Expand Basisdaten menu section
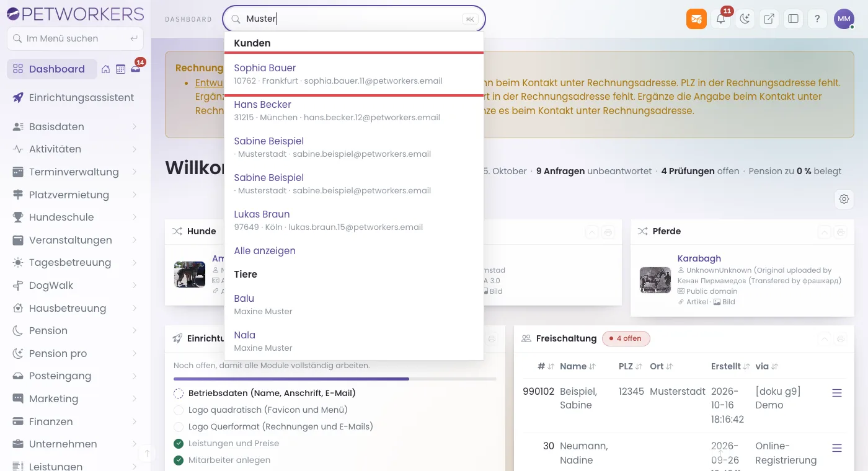Screen dimensions: 868x471 pos(75,126)
